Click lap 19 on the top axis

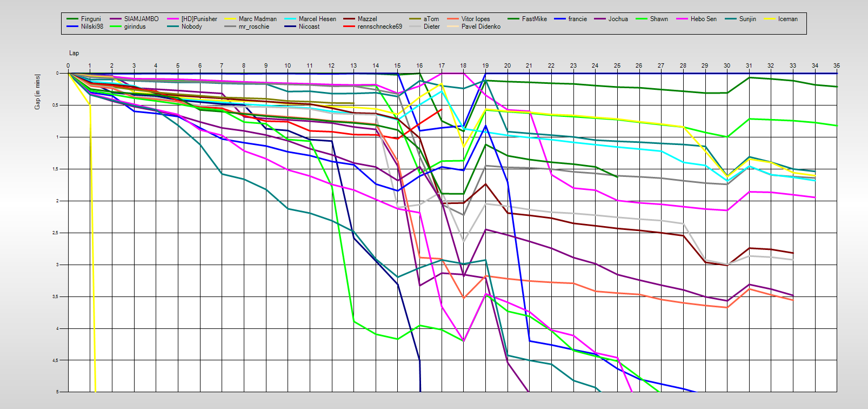[485, 65]
